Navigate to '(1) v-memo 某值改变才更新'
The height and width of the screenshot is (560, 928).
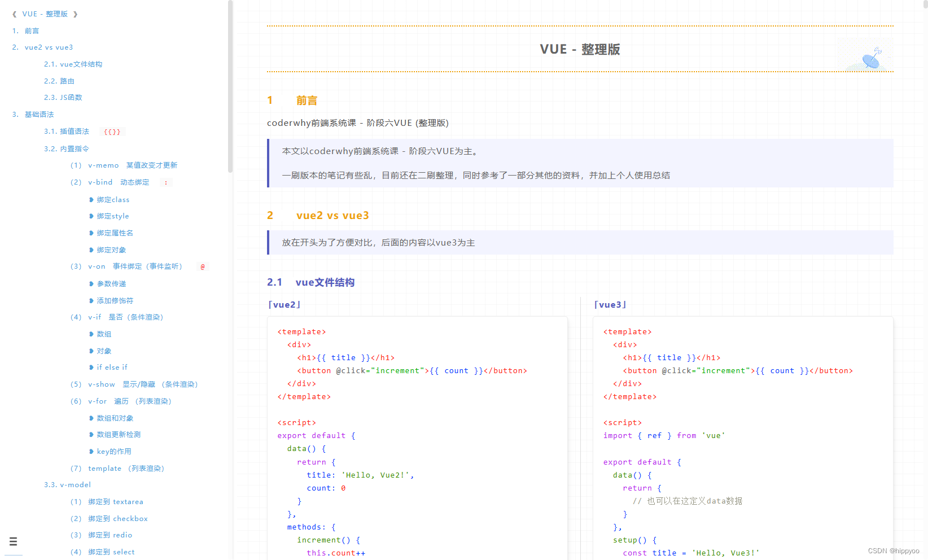[x=124, y=165]
